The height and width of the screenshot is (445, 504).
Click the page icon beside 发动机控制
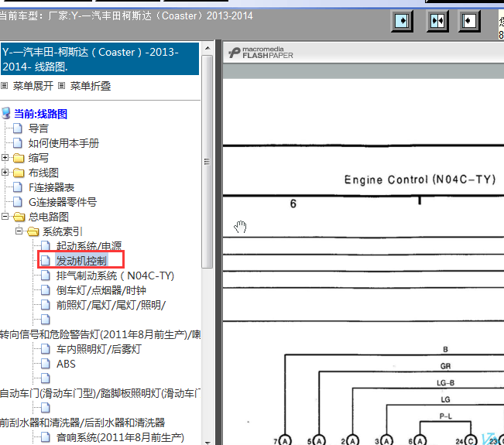[x=46, y=261]
